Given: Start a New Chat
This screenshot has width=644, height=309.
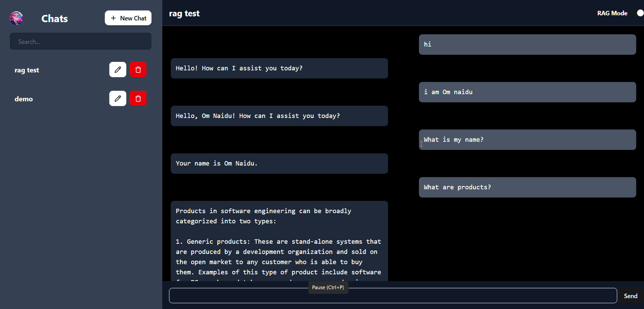Looking at the screenshot, I should (128, 18).
